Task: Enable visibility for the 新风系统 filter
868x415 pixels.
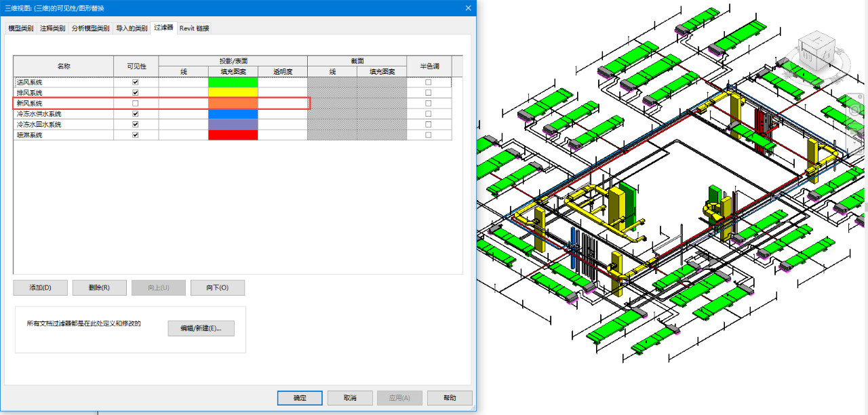Action: click(x=136, y=103)
